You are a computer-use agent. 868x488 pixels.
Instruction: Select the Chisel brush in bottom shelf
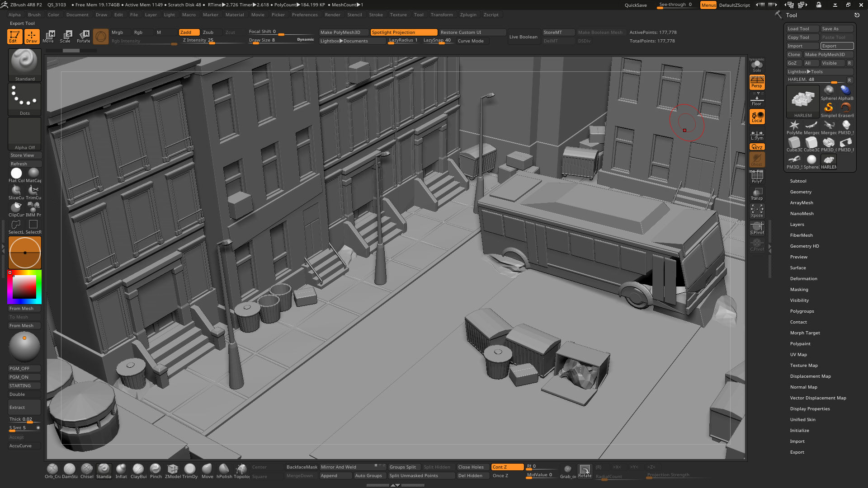(x=87, y=470)
